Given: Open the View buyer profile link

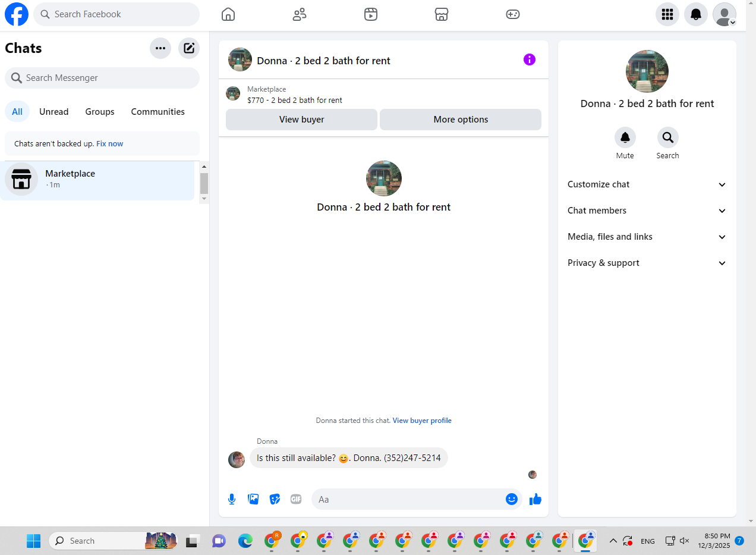Looking at the screenshot, I should click(422, 421).
